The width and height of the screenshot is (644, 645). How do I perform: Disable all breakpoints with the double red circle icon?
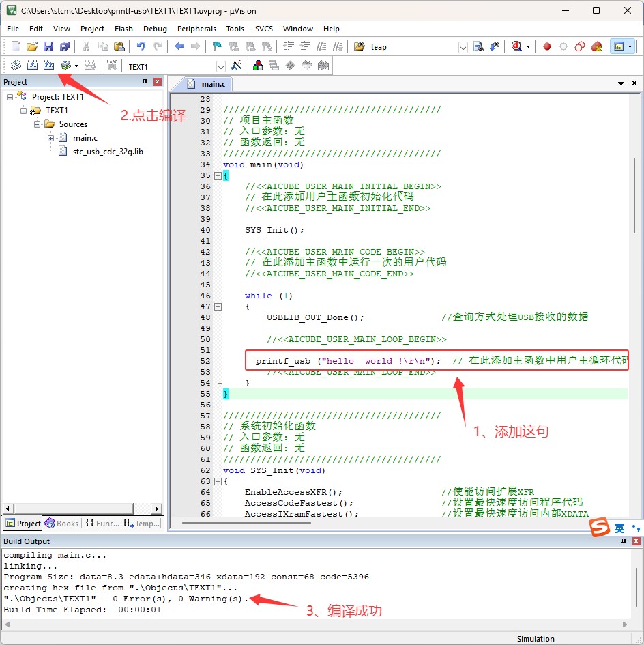[x=580, y=46]
